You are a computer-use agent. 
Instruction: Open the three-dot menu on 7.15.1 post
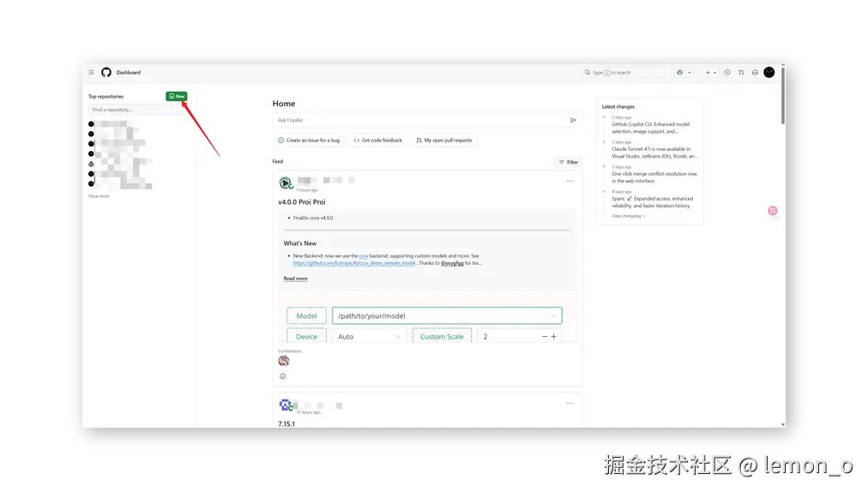coord(570,404)
